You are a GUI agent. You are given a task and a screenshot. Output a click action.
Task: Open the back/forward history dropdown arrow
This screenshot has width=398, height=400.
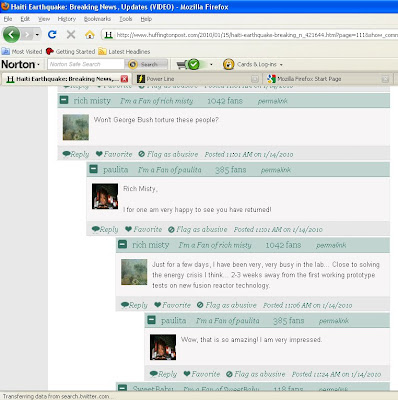[37, 35]
